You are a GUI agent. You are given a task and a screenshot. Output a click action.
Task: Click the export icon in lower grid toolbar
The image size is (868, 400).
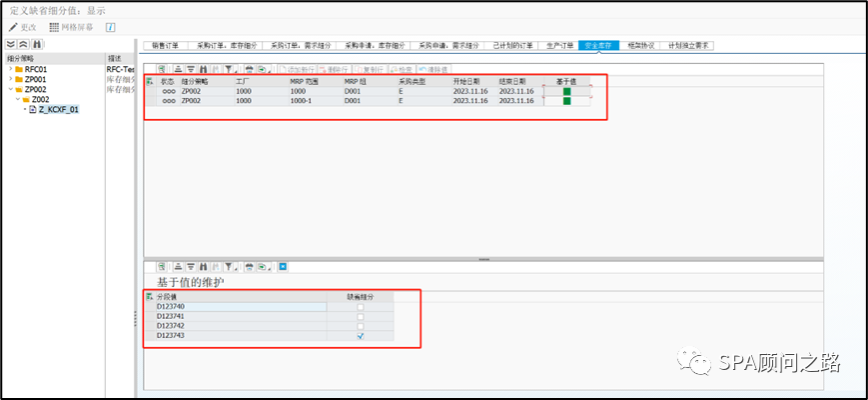[x=263, y=267]
